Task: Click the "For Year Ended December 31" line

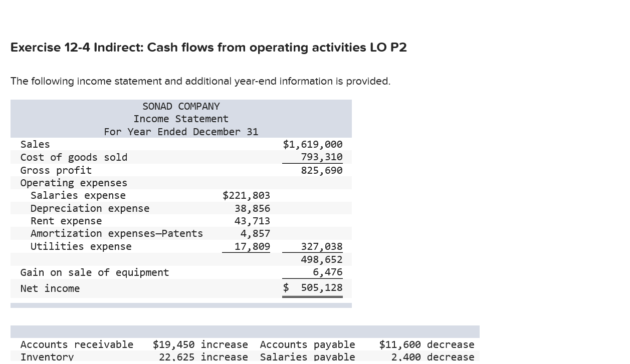Action: pyautogui.click(x=180, y=132)
